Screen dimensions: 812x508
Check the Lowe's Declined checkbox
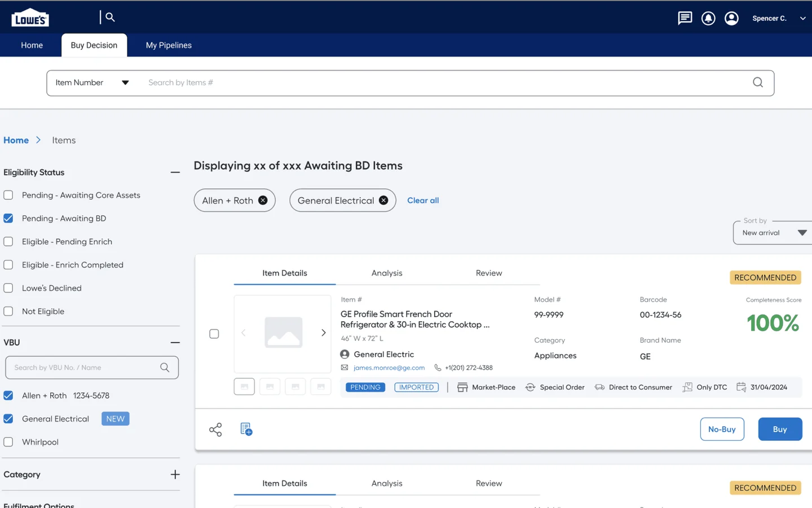click(x=8, y=288)
